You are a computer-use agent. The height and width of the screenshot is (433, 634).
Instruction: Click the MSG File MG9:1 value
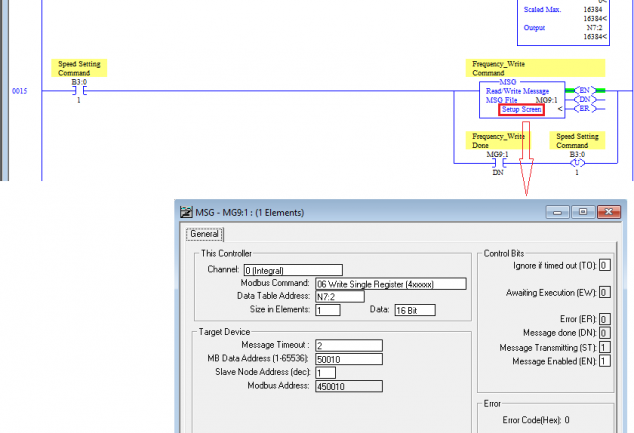point(547,100)
